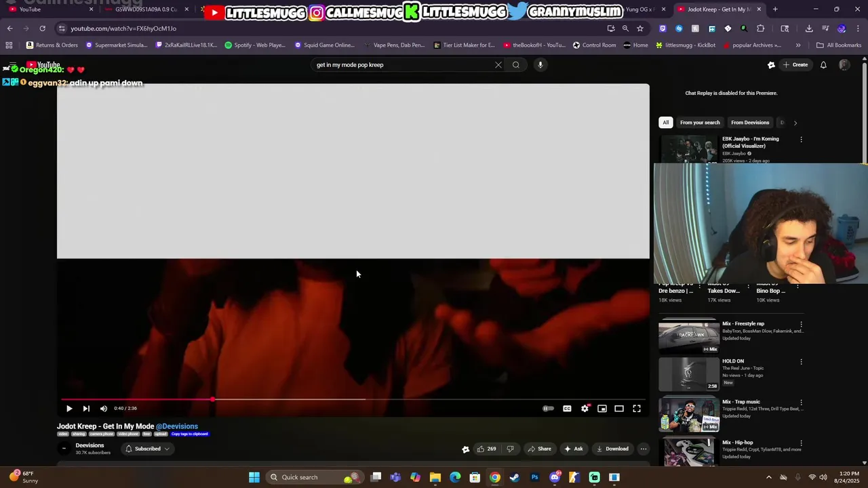Open the @Deevisions channel link in title
This screenshot has width=868, height=488.
click(x=177, y=426)
